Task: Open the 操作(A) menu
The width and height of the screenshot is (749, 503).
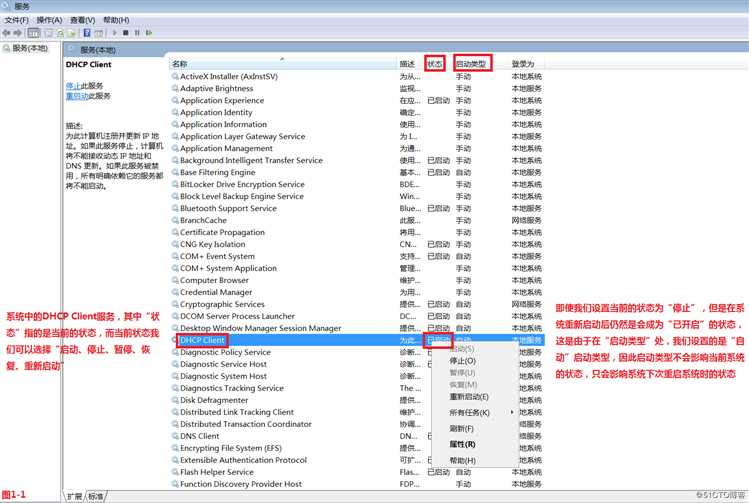Action: point(49,20)
